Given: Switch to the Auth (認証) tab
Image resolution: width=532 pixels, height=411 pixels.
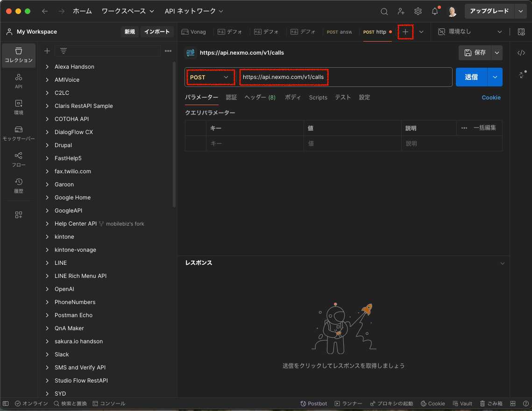Looking at the screenshot, I should [231, 98].
